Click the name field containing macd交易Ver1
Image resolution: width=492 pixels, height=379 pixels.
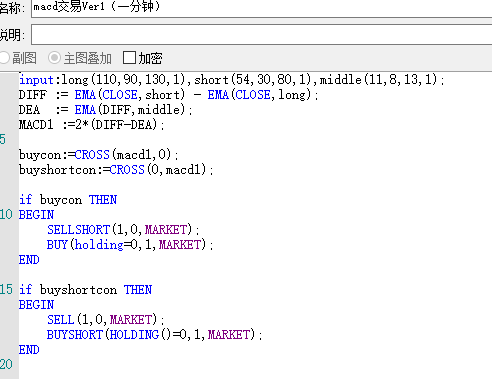coord(262,8)
